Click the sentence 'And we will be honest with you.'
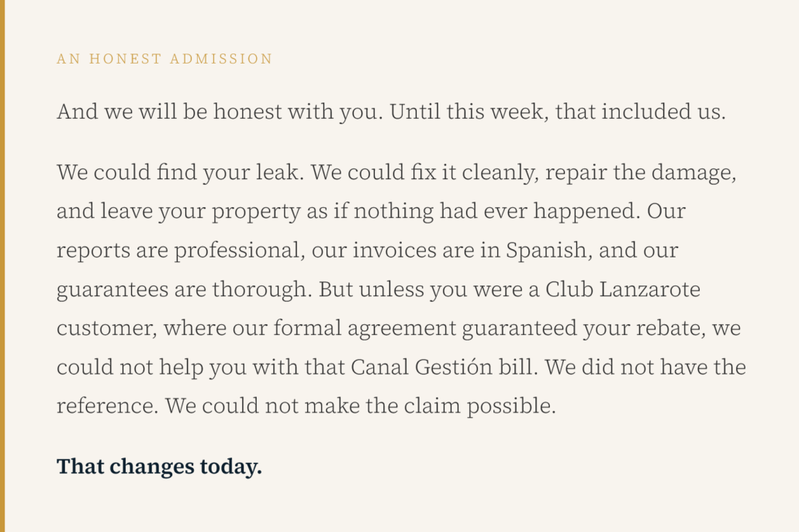The height and width of the screenshot is (532, 799). pos(220,112)
